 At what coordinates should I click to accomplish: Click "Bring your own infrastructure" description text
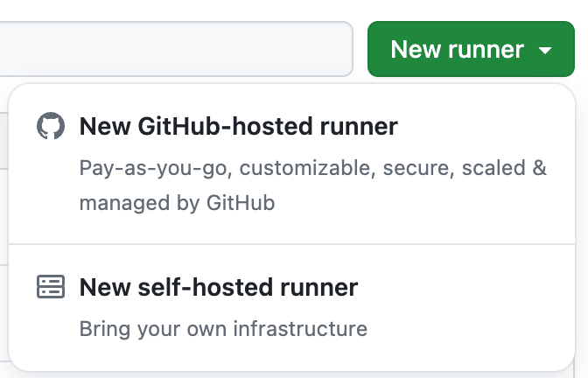(223, 329)
